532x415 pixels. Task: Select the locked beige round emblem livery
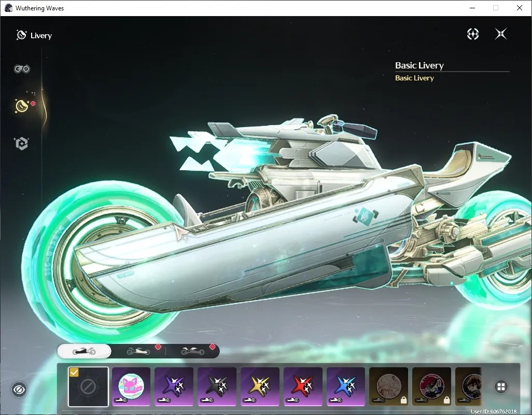click(x=389, y=386)
